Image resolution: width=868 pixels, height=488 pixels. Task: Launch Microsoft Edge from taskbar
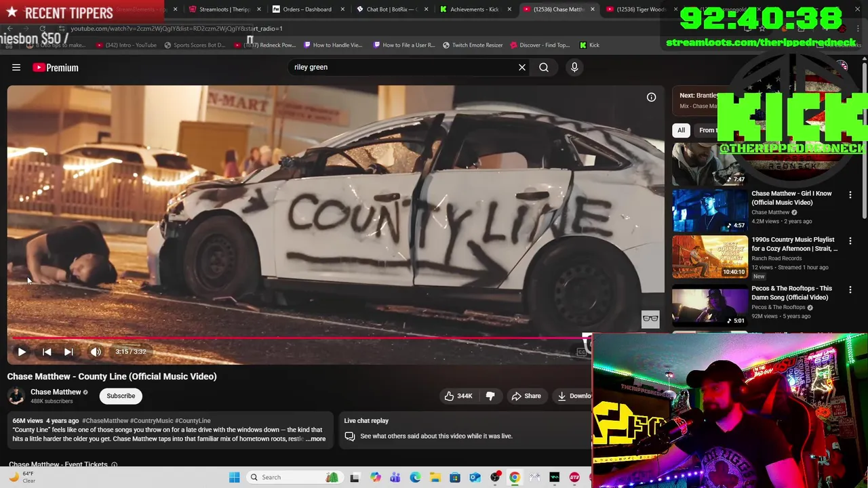click(x=415, y=477)
